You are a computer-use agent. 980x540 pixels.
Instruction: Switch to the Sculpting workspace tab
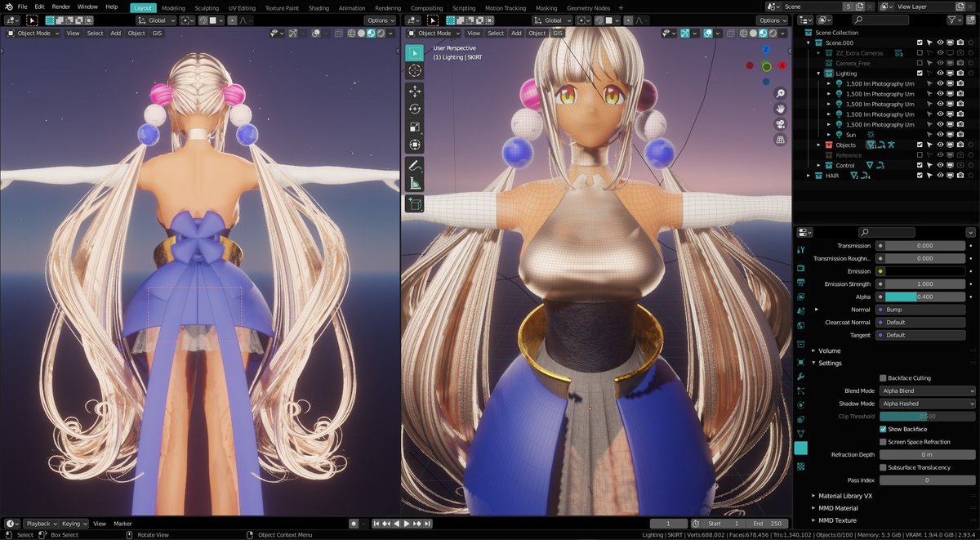tap(207, 7)
